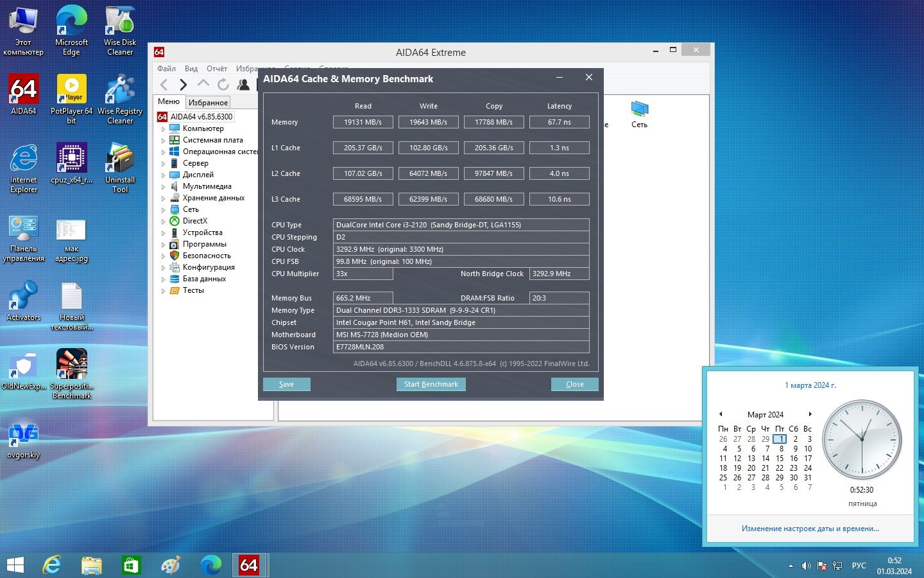Open Microsoft Edge desktop shortcut
The width and height of the screenshot is (924, 578).
pos(72,30)
